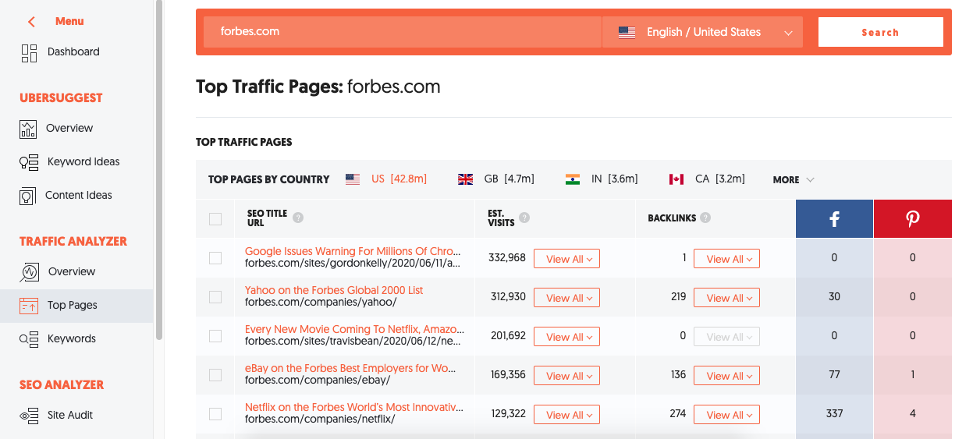
Task: Select the CA [3.2m] country tab
Action: pos(707,179)
